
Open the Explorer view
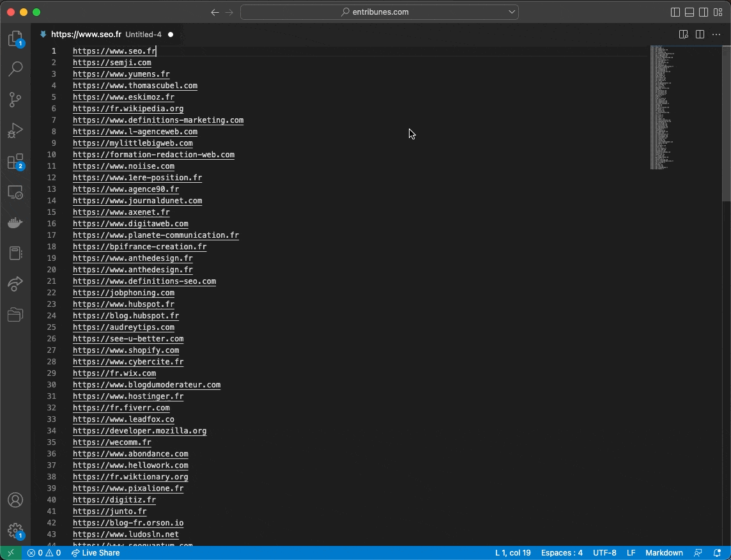(15, 38)
